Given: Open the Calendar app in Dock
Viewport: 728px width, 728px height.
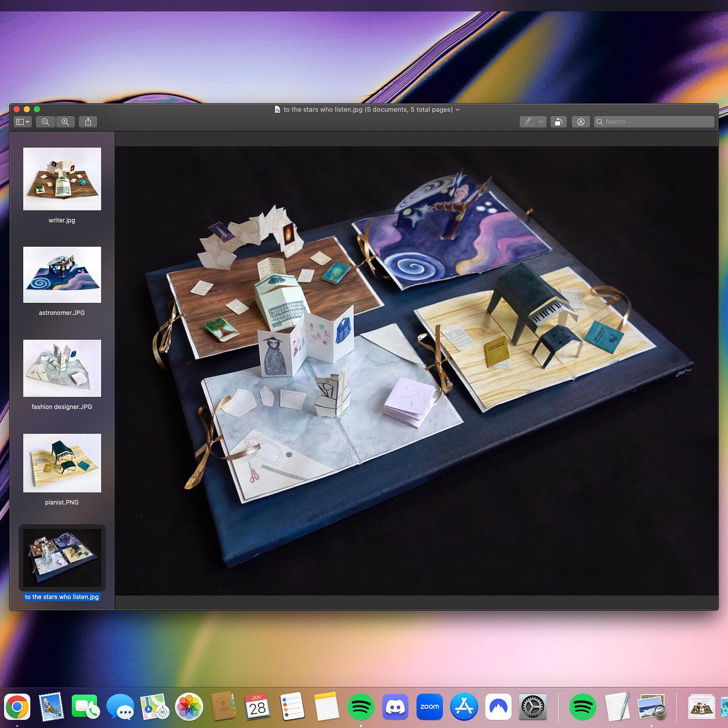Looking at the screenshot, I should pyautogui.click(x=257, y=707).
